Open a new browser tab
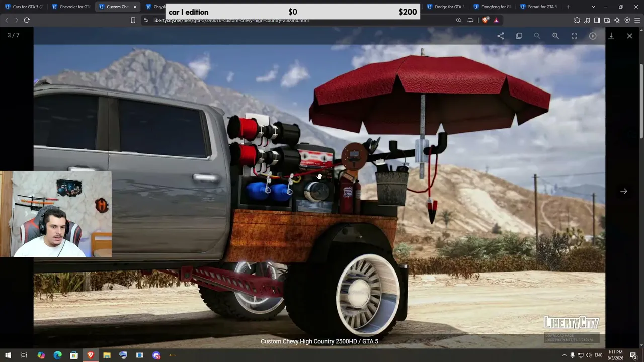Screen dimensions: 644x362 569,7
